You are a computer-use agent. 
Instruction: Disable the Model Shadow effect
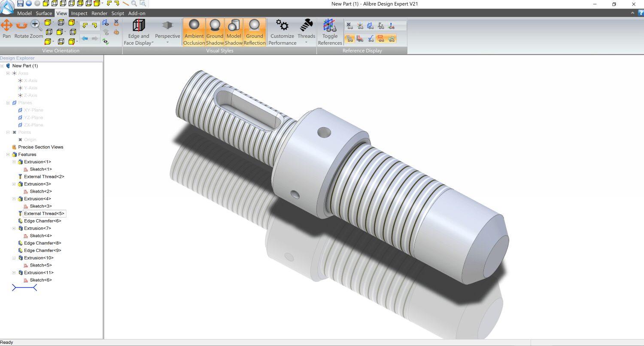click(x=234, y=32)
